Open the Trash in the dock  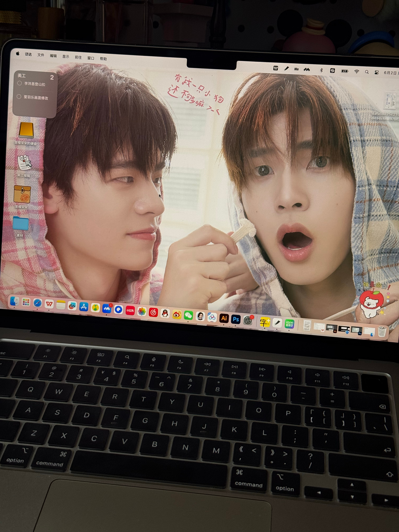382,331
